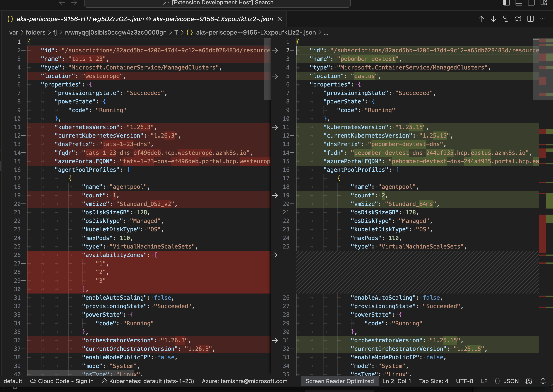Click line number 16 in left pane gutter
553x392 pixels.
17,170
